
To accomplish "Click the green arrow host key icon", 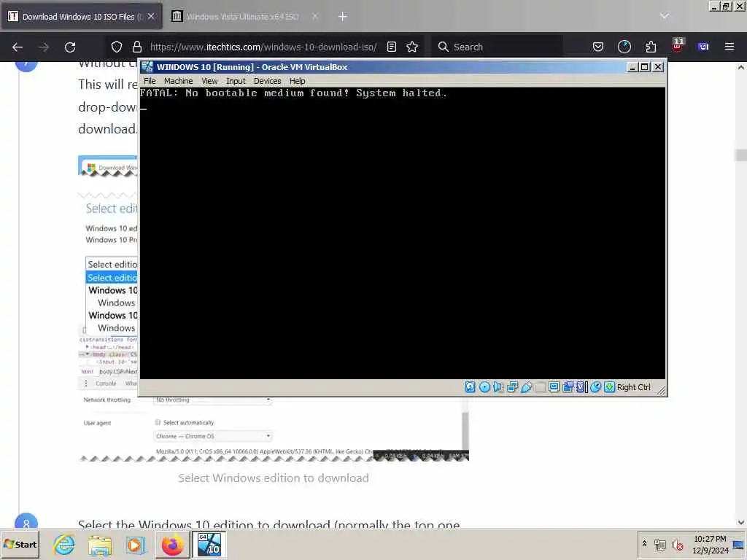I will click(x=609, y=387).
